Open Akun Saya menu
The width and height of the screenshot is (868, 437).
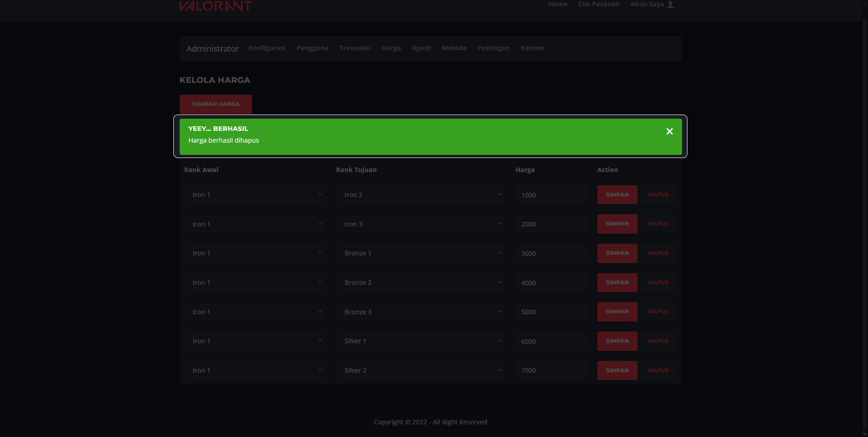pos(652,4)
